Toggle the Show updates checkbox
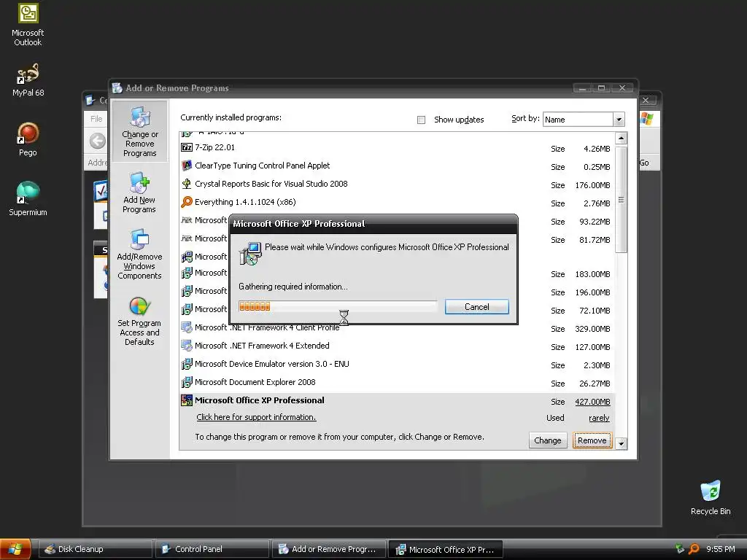The width and height of the screenshot is (747, 560). pyautogui.click(x=421, y=120)
